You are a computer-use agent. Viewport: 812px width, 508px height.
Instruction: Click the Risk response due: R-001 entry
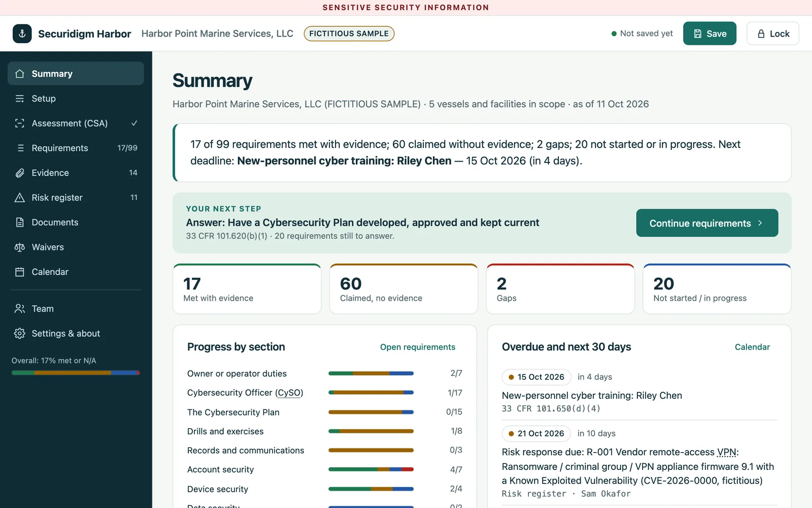point(638,466)
